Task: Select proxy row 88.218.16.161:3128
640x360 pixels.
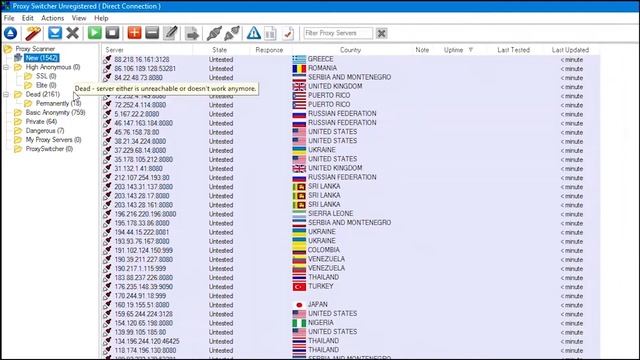Action: [351, 59]
